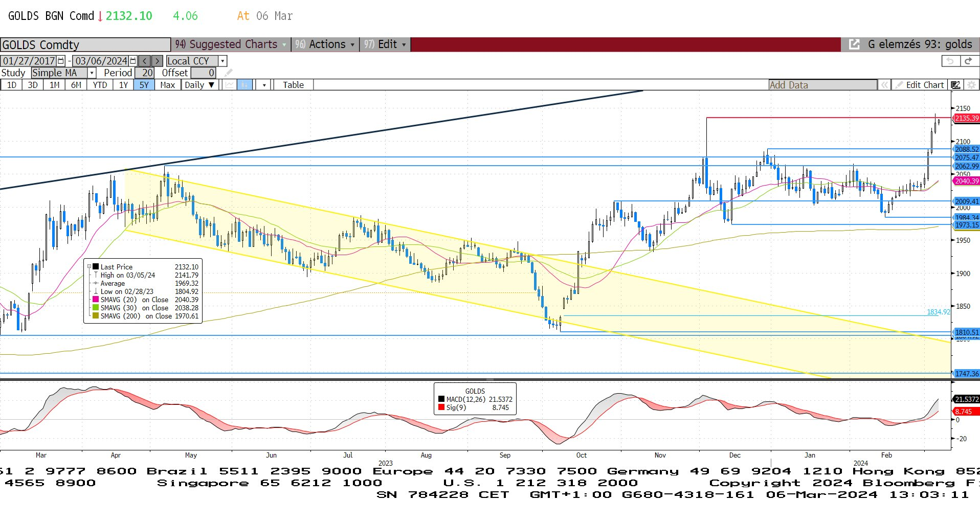Click the 1834.92 level annotation

(x=938, y=312)
